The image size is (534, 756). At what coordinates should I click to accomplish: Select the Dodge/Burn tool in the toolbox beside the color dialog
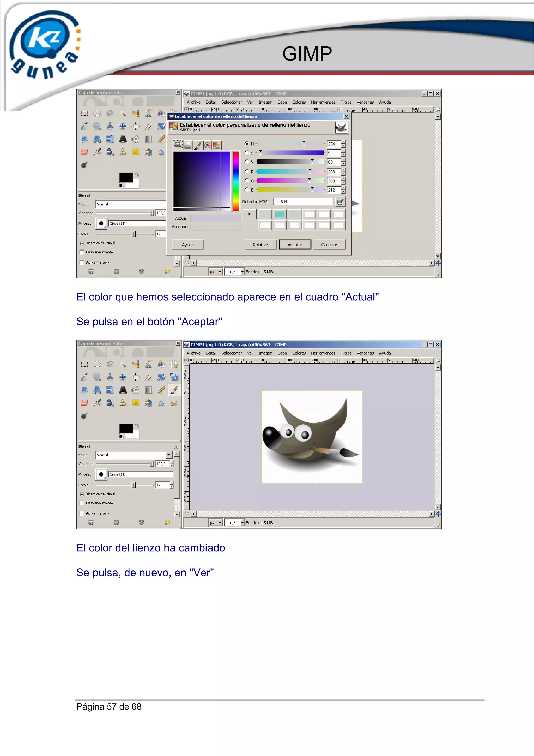pos(84,165)
